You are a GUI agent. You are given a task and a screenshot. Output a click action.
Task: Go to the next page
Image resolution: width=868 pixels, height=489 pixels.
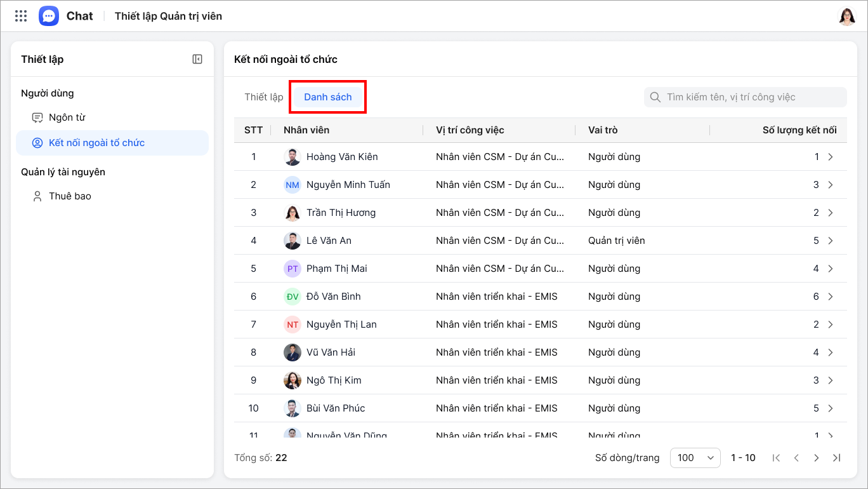pyautogui.click(x=817, y=458)
